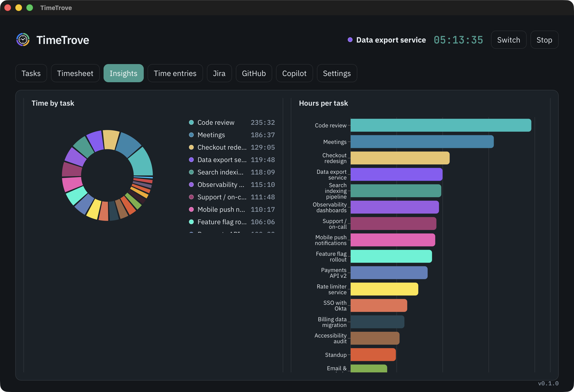
Task: Click the Switch button
Action: click(508, 40)
